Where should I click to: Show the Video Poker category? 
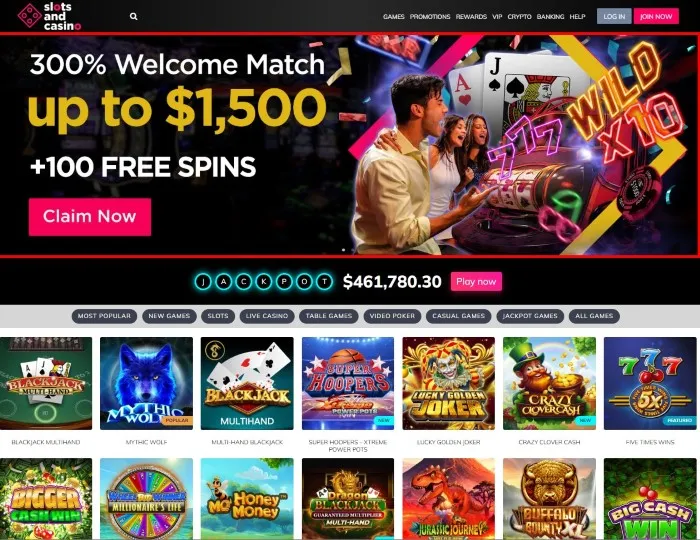[x=392, y=316]
